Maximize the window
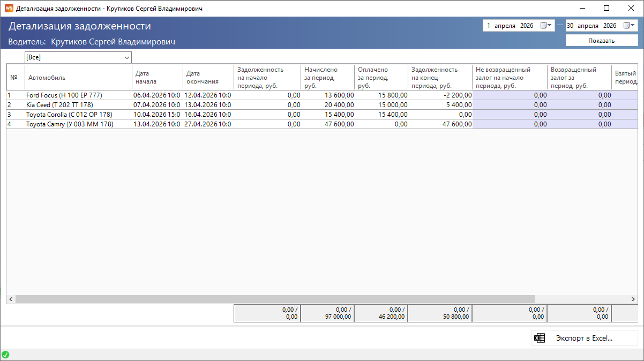 coord(606,8)
